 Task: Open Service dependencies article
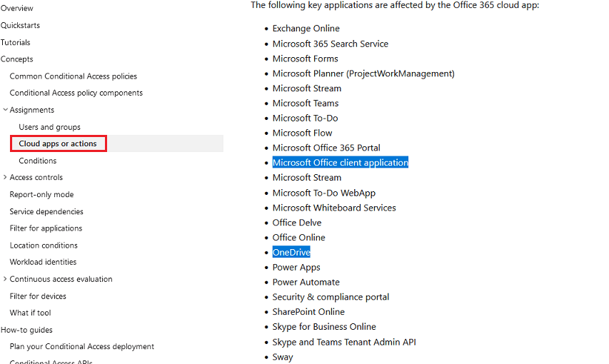[46, 211]
